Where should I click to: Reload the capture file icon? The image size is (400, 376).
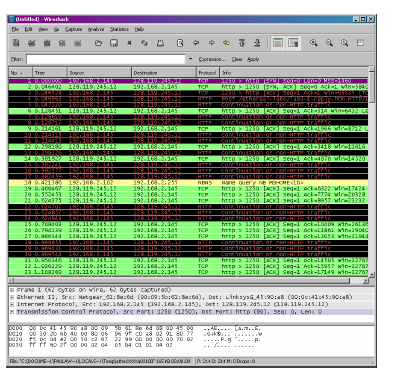tap(144, 43)
